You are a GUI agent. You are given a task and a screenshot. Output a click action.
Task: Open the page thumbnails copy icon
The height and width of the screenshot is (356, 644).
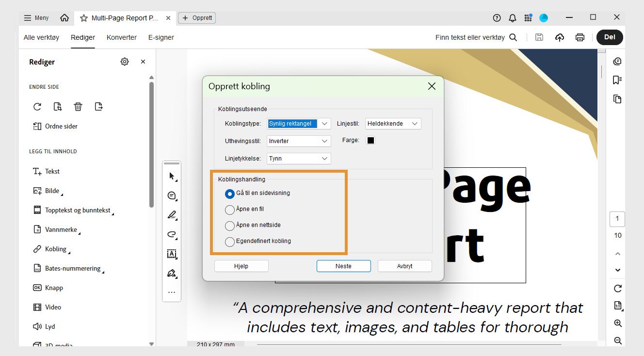click(x=617, y=99)
